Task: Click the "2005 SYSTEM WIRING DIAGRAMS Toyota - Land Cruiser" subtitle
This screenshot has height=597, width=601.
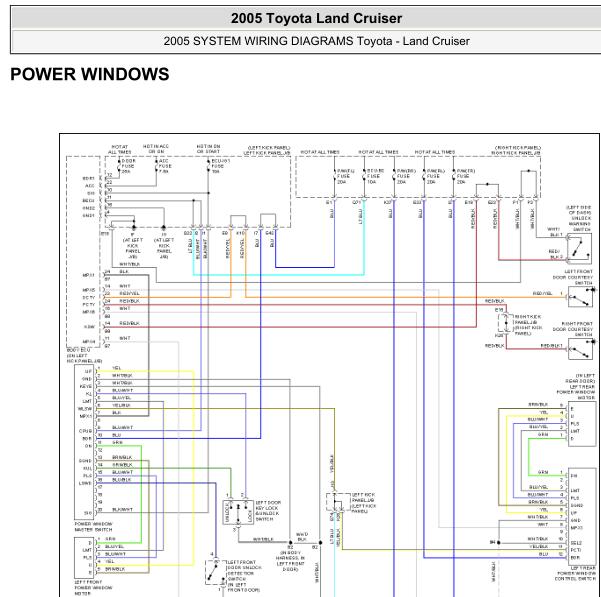Action: coord(316,41)
